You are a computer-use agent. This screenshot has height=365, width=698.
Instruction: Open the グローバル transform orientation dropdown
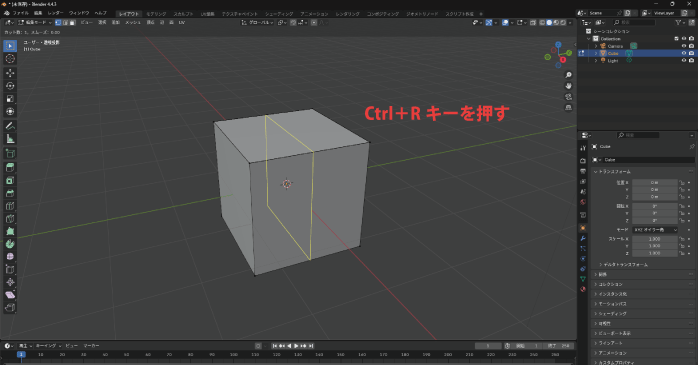click(x=257, y=22)
